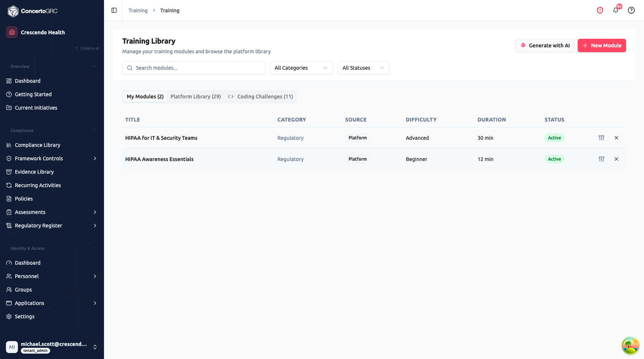Click the CATEGORY column header
The height and width of the screenshot is (359, 644).
click(292, 120)
